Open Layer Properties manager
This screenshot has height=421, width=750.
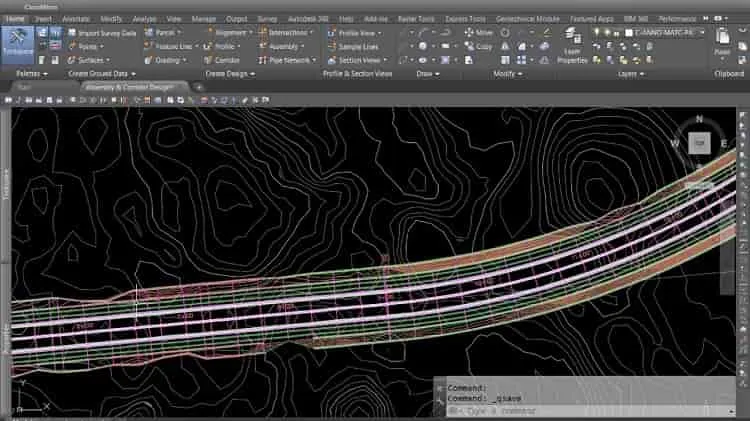pyautogui.click(x=572, y=46)
